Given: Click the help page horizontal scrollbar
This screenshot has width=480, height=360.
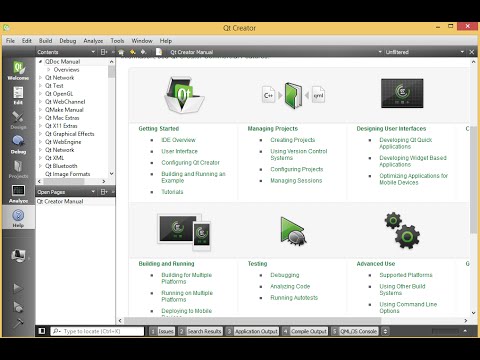Looking at the screenshot, I should pyautogui.click(x=252, y=320).
